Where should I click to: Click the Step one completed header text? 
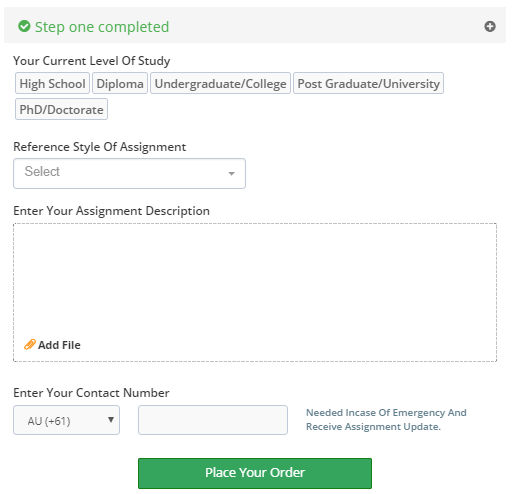point(102,27)
